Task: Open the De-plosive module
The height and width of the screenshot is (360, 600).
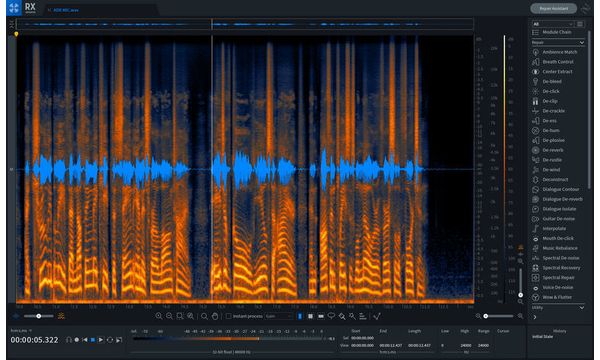Action: click(x=549, y=140)
